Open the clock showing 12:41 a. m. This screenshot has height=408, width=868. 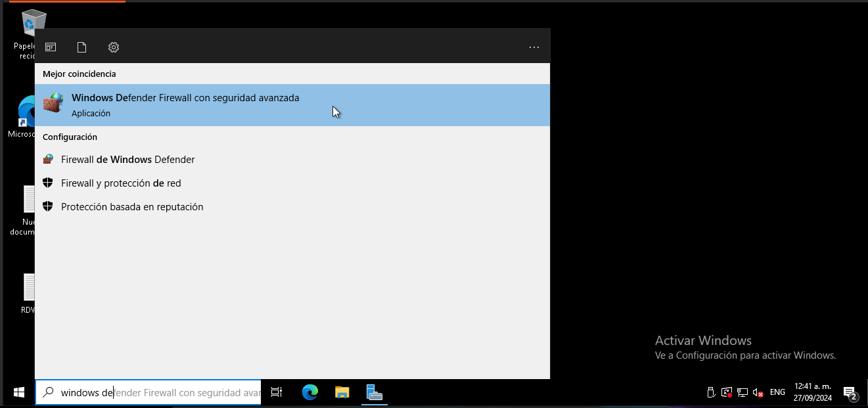813,392
